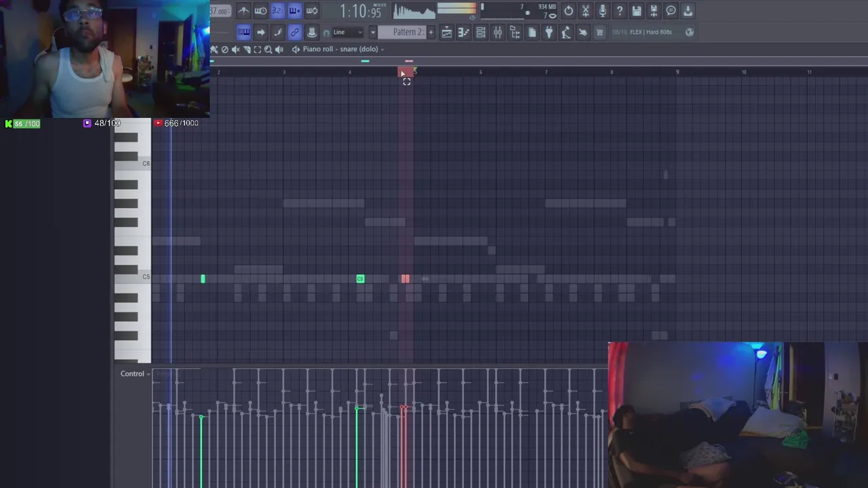Viewport: 868px width, 488px height.
Task: Click the tempo value field
Action: (x=220, y=11)
